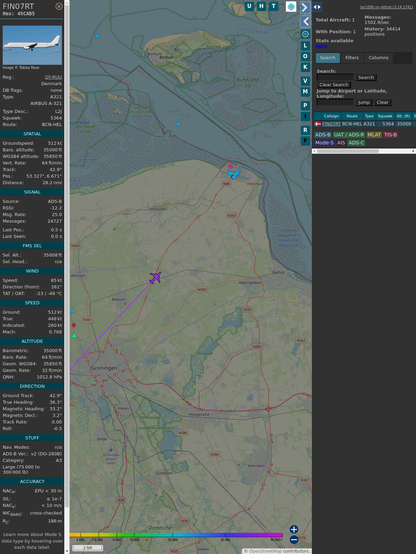Open the map layer switcher icon
Viewport: 416px width, 554px height.
tap(291, 6)
